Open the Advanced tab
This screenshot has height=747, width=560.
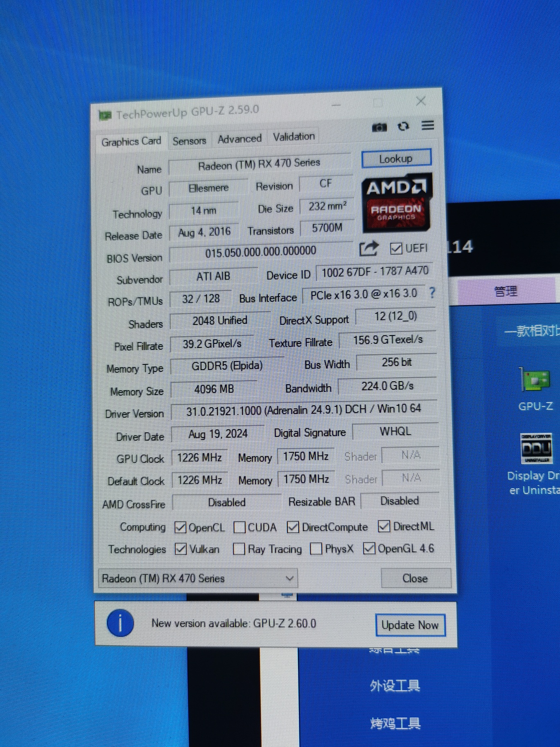coord(239,139)
